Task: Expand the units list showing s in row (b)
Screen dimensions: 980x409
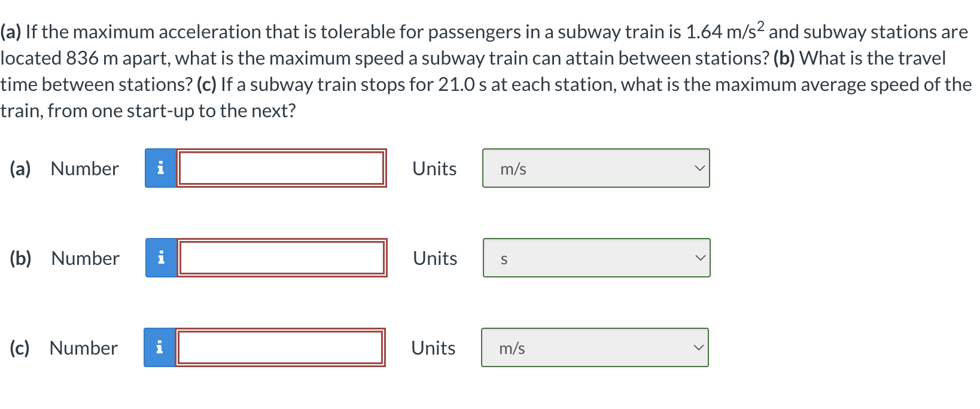Action: (x=700, y=258)
